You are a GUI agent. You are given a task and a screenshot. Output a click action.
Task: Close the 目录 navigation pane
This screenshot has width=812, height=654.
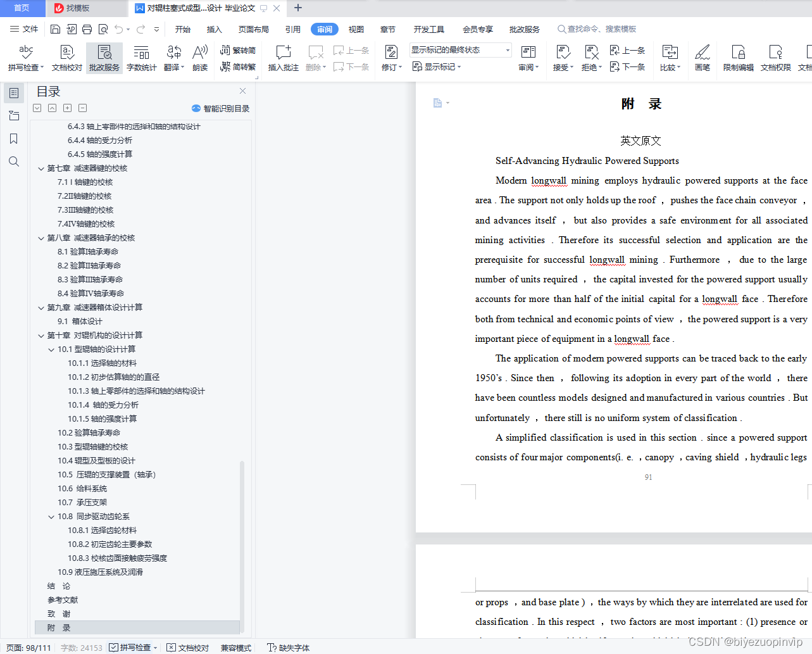tap(242, 91)
